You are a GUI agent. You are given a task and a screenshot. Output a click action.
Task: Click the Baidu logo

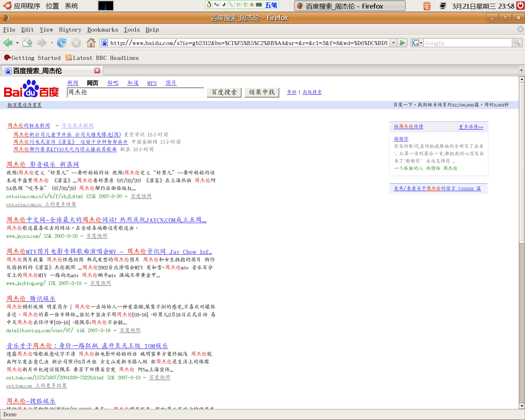pos(32,89)
